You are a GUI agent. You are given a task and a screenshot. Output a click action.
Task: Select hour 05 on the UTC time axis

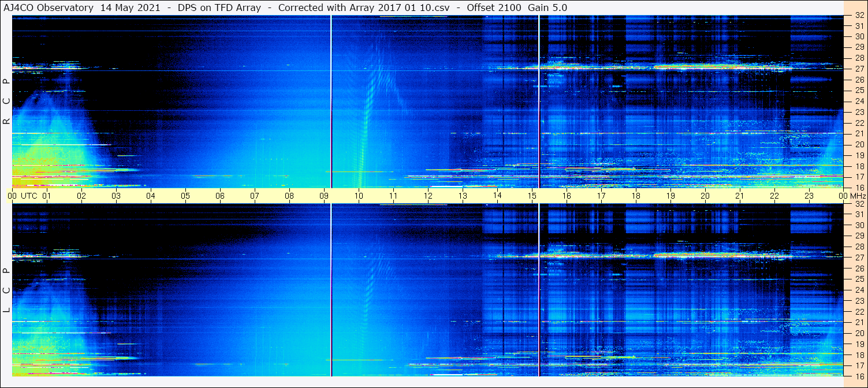185,196
